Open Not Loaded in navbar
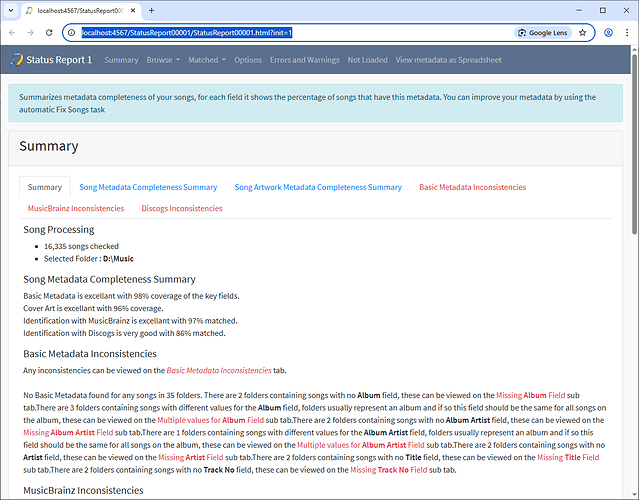This screenshot has width=639, height=500. [368, 60]
